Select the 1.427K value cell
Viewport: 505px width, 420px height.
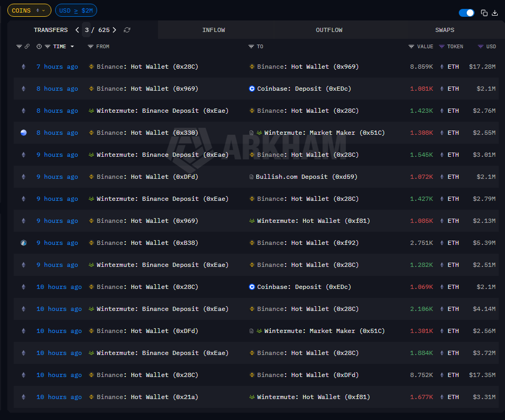click(x=421, y=199)
